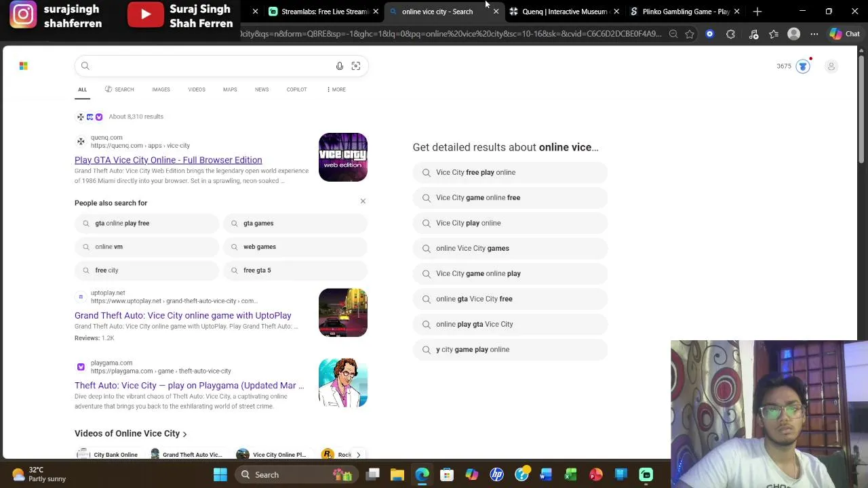The image size is (868, 488).
Task: Select online vm related search
Action: 146,247
